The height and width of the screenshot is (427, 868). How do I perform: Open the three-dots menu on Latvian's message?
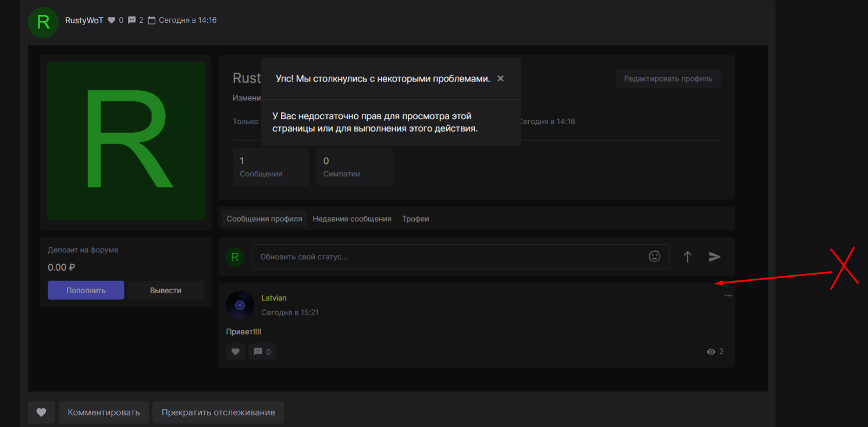click(x=728, y=296)
